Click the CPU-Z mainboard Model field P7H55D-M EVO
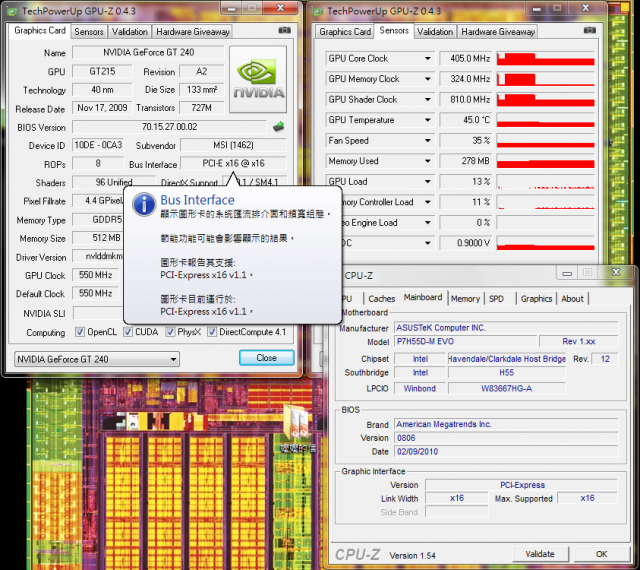The image size is (640, 570). (465, 341)
